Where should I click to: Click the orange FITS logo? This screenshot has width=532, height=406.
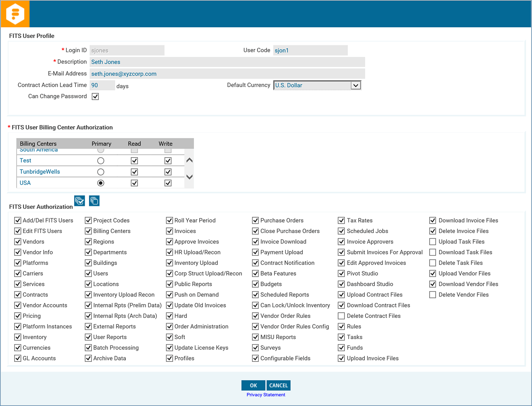click(x=15, y=14)
